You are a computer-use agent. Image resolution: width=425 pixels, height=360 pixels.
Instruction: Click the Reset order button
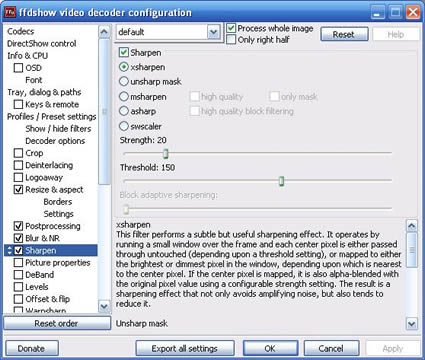[57, 323]
